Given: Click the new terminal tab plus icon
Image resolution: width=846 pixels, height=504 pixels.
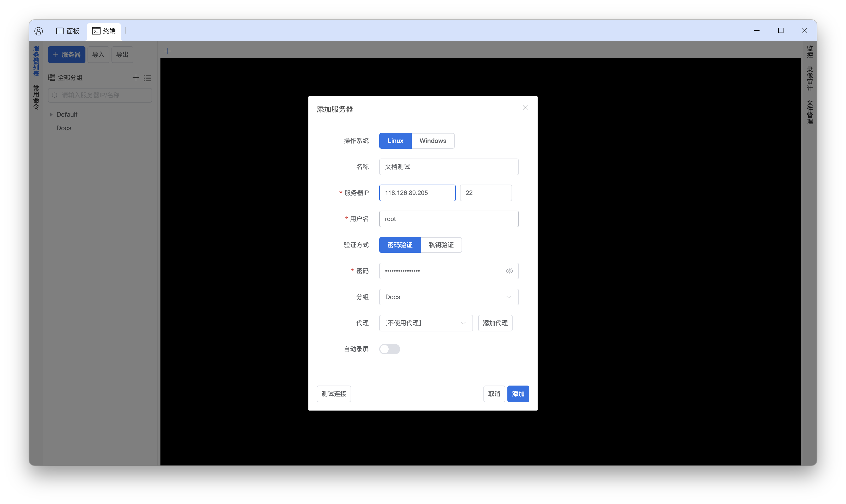Looking at the screenshot, I should (x=168, y=51).
